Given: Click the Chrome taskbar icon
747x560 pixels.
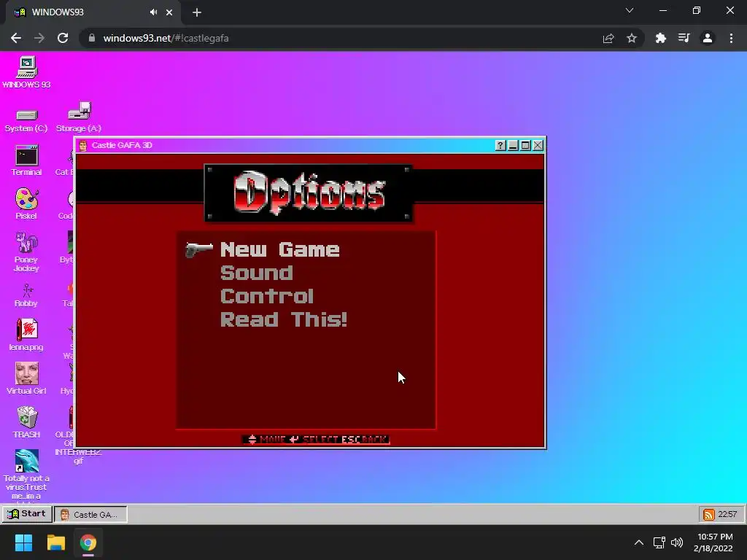Looking at the screenshot, I should [x=88, y=542].
